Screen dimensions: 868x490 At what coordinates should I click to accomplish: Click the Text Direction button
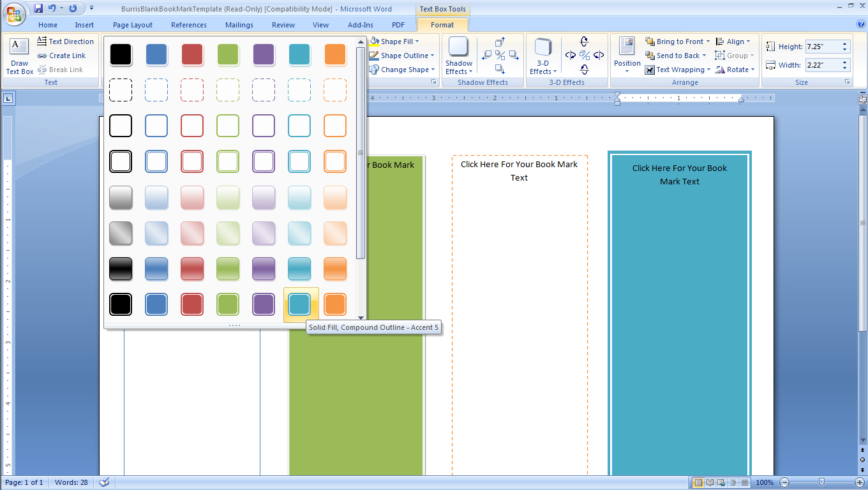(x=66, y=41)
